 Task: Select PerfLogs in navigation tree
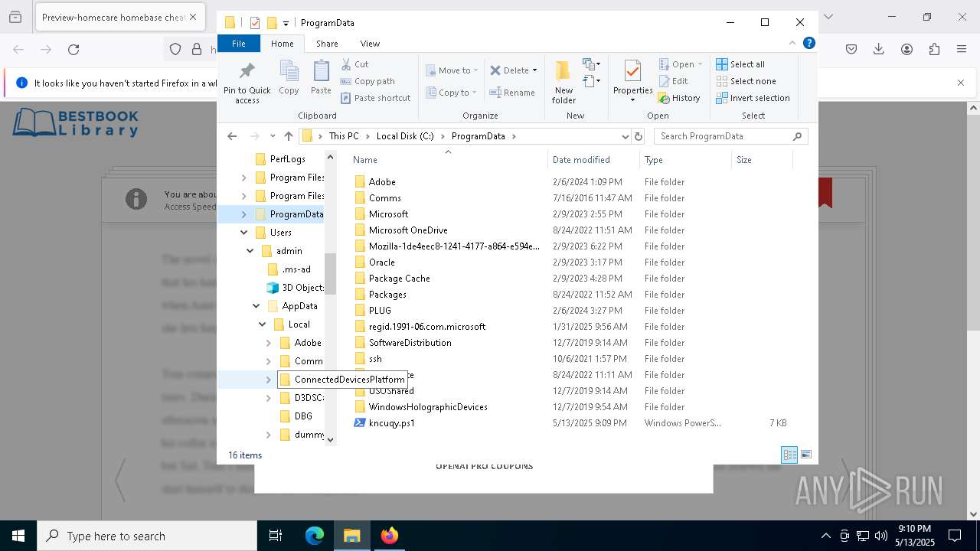(x=287, y=159)
